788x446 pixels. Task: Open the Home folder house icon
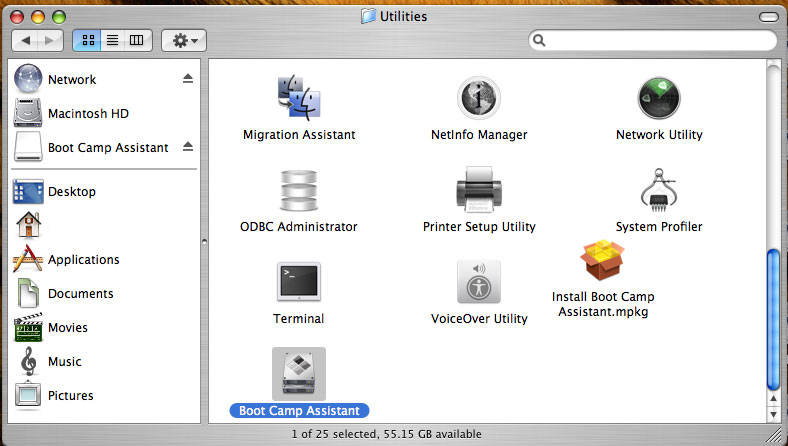pos(28,225)
